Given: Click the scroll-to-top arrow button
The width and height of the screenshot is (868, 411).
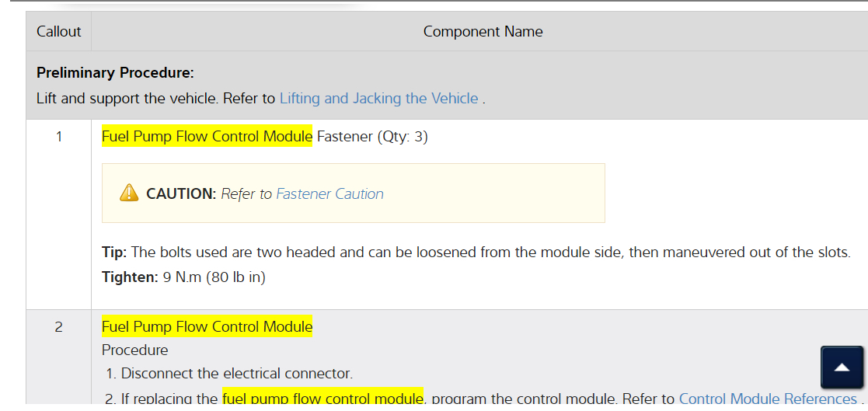Looking at the screenshot, I should tap(842, 367).
